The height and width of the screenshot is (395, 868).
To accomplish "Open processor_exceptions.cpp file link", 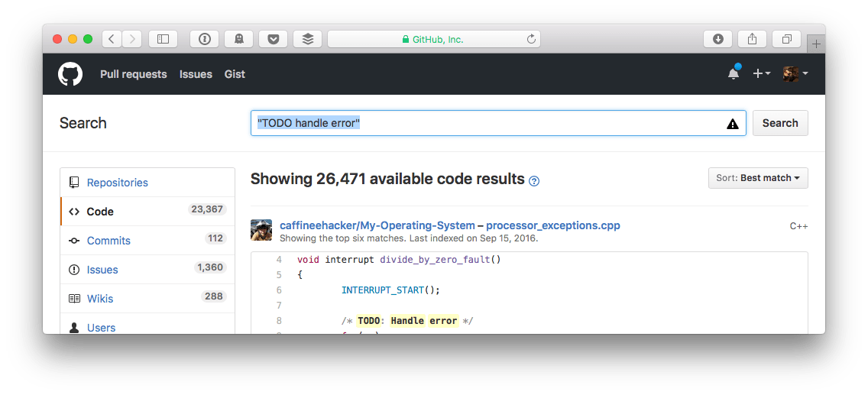I will [x=553, y=225].
